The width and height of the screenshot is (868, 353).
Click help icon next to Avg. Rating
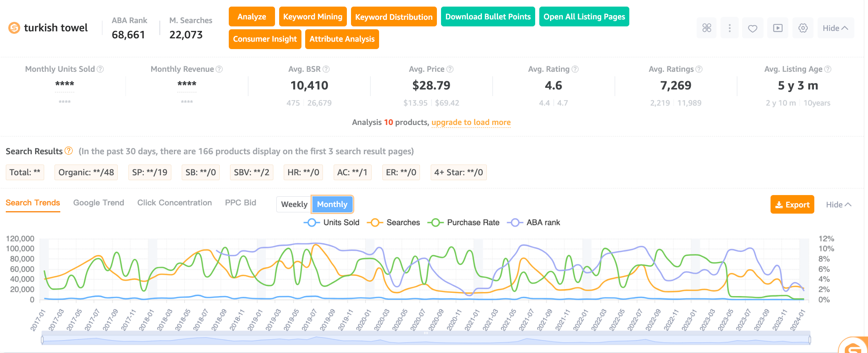[x=575, y=69]
